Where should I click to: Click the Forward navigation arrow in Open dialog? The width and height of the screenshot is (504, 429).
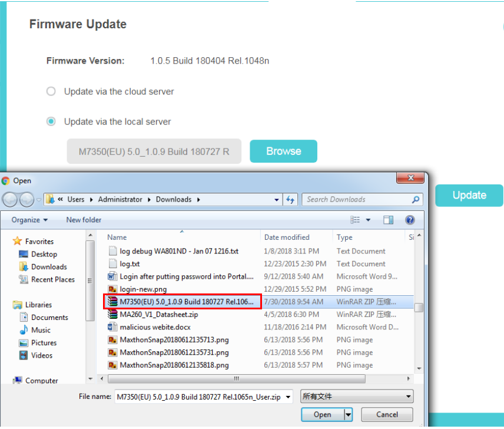pyautogui.click(x=26, y=200)
